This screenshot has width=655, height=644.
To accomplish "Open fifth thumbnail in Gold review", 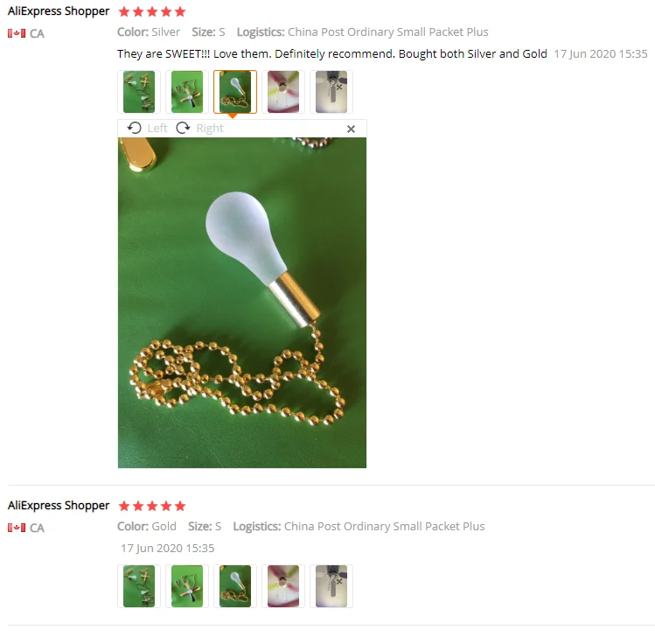I will coord(331,586).
